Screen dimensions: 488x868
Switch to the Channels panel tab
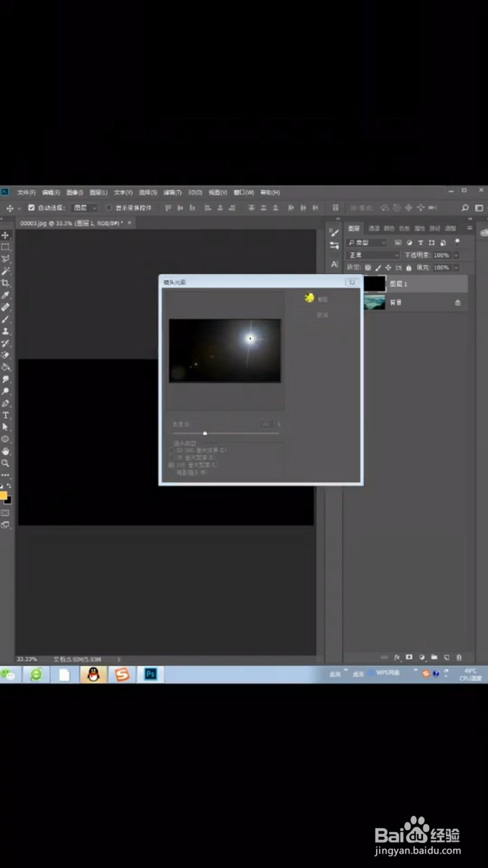pyautogui.click(x=373, y=229)
